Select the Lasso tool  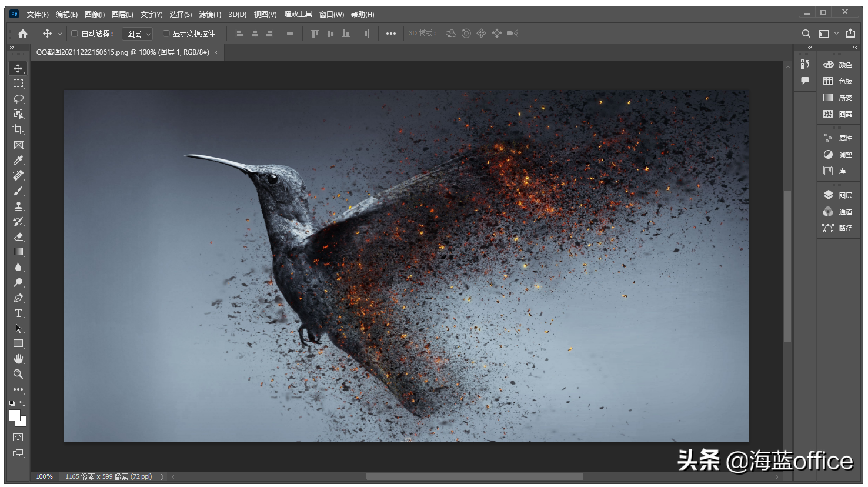[18, 99]
